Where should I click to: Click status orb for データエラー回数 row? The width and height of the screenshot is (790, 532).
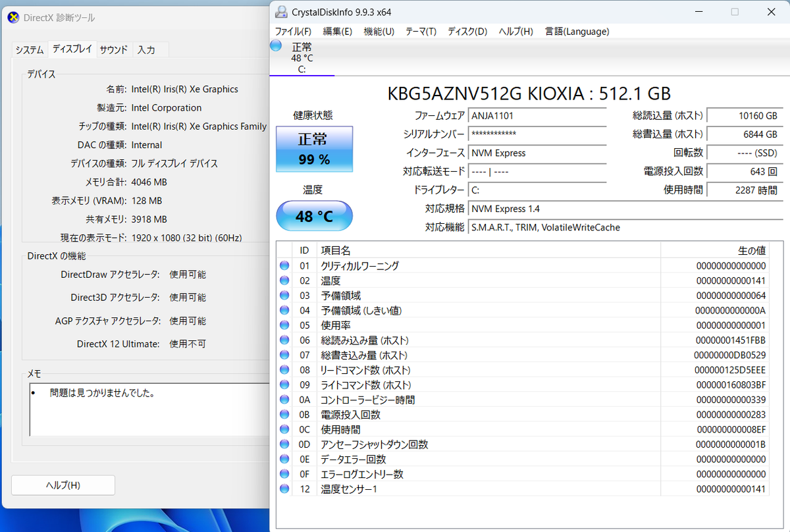tap(284, 459)
